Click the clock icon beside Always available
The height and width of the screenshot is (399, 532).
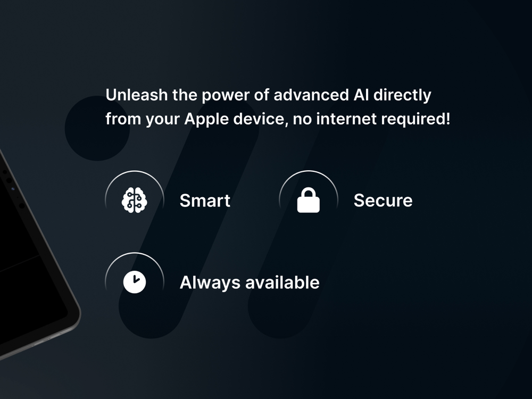pyautogui.click(x=135, y=282)
